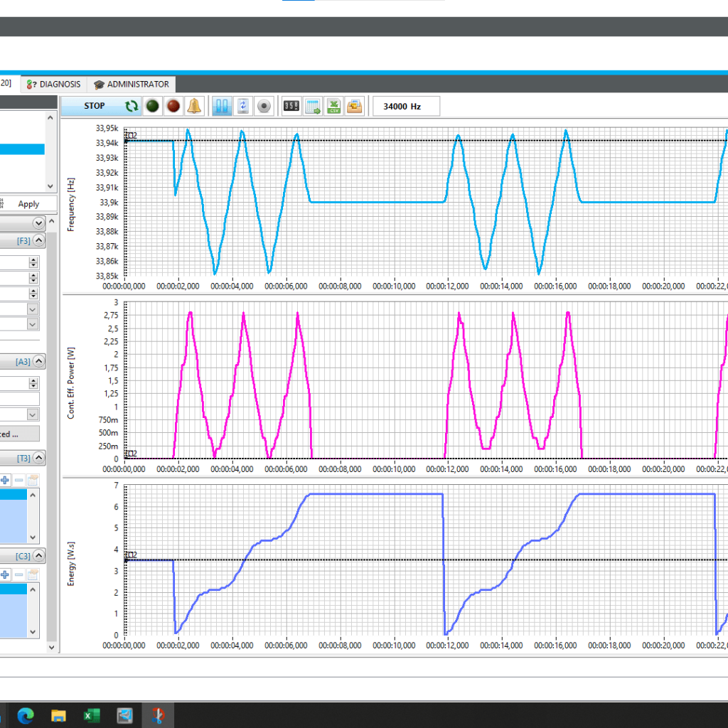Click the Apply button

[x=28, y=204]
